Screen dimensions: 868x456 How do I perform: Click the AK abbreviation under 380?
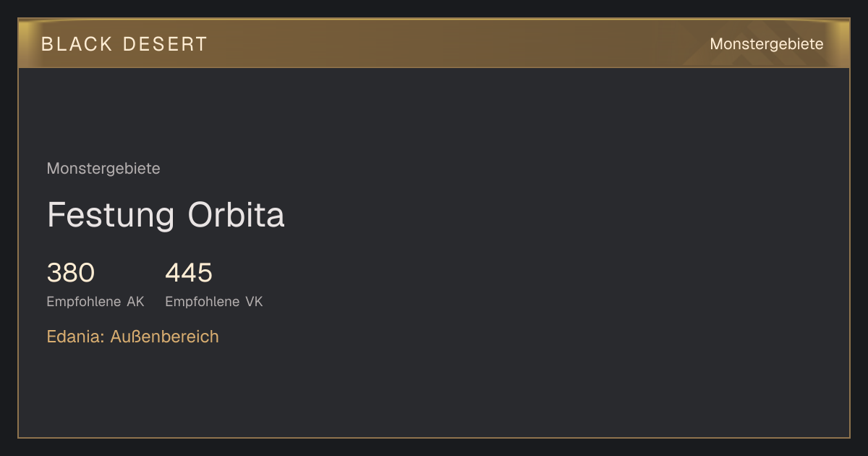pos(136,302)
